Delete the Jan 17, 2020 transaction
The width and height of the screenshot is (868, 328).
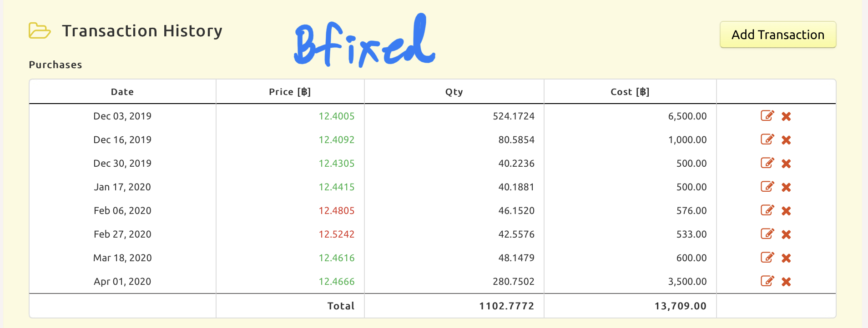pyautogui.click(x=786, y=187)
